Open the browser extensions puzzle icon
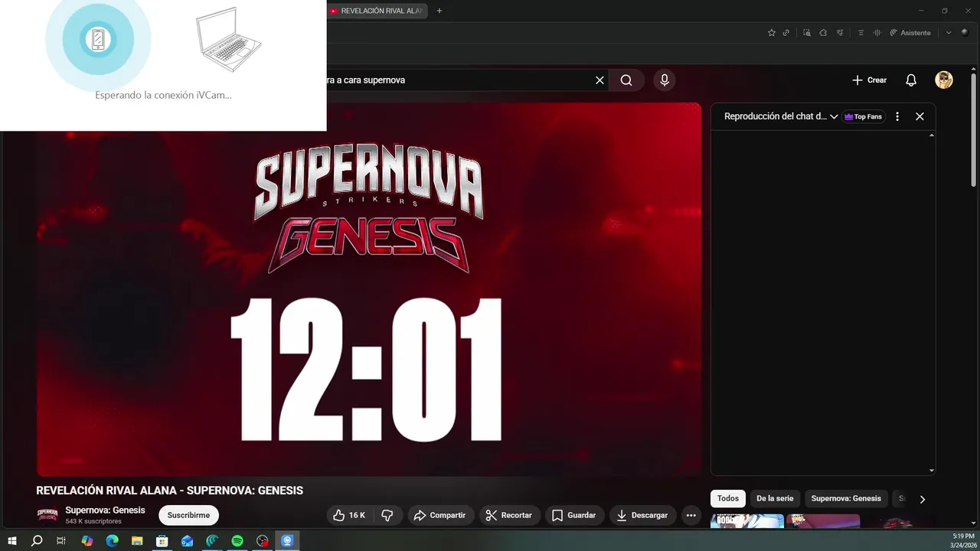Image resolution: width=980 pixels, height=551 pixels. point(823,33)
